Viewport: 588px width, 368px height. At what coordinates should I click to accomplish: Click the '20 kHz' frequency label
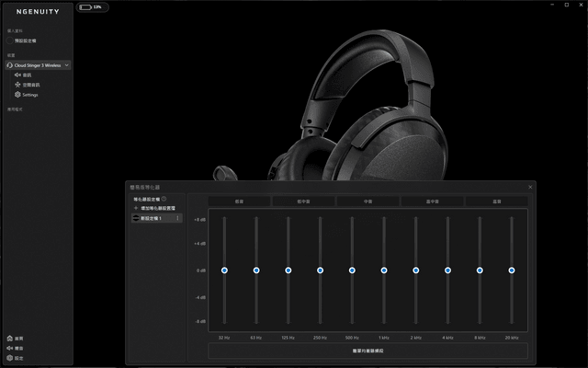click(512, 338)
